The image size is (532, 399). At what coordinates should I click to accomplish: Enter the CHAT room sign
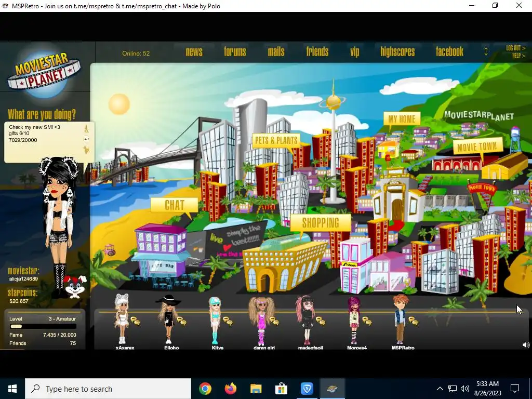pyautogui.click(x=175, y=205)
